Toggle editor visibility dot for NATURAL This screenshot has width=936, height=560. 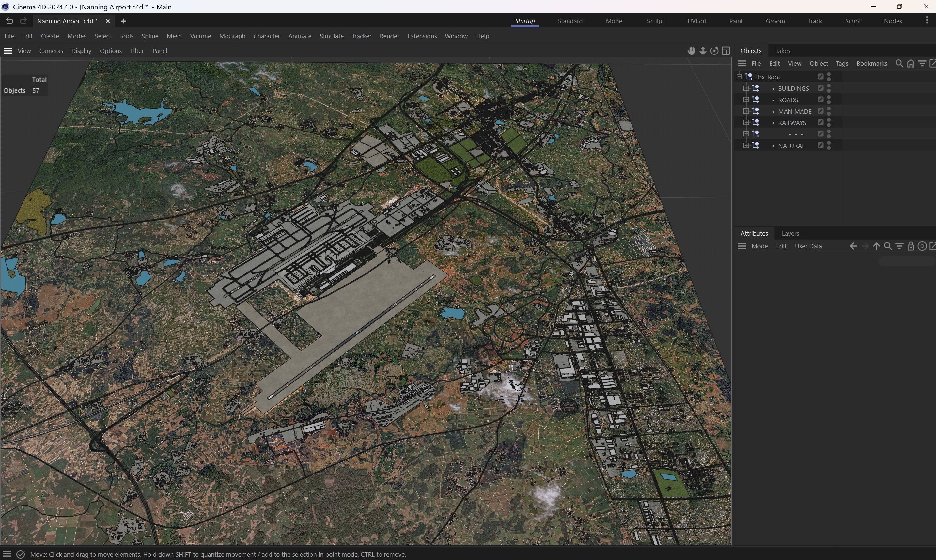(x=829, y=143)
